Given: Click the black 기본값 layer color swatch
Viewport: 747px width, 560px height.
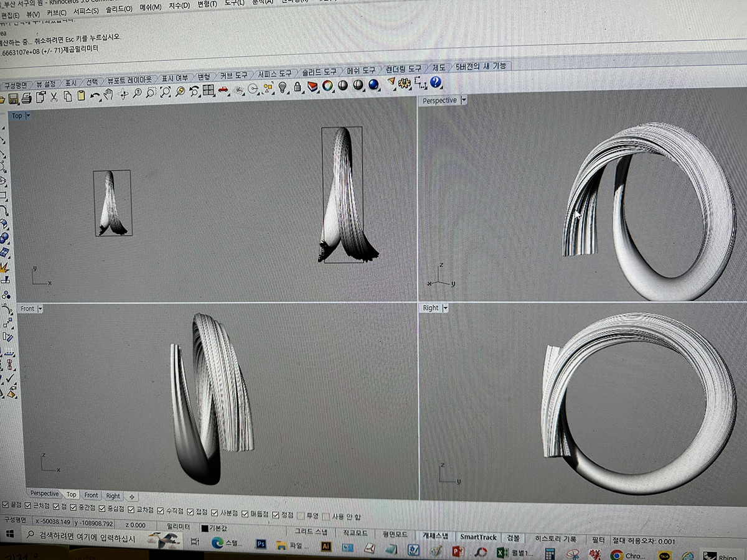Looking at the screenshot, I should [205, 528].
